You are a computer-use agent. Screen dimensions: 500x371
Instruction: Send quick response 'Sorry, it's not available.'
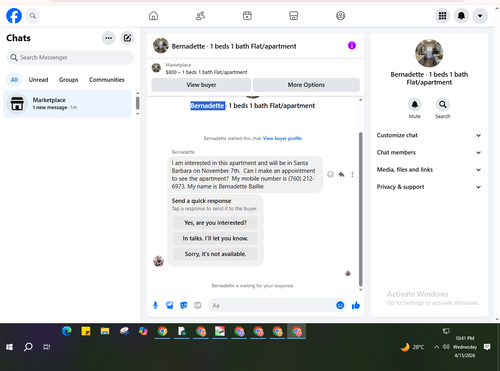point(215,254)
